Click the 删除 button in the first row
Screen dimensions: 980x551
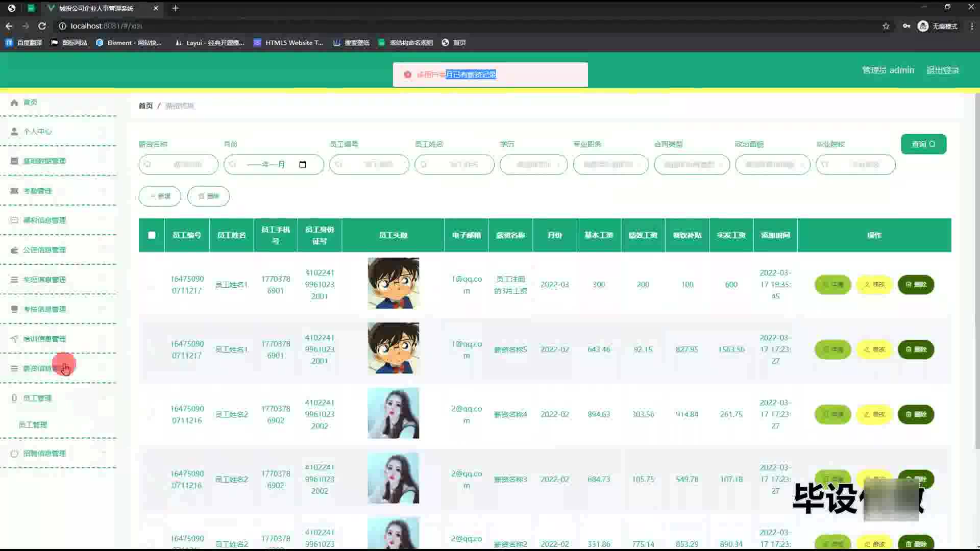point(916,285)
